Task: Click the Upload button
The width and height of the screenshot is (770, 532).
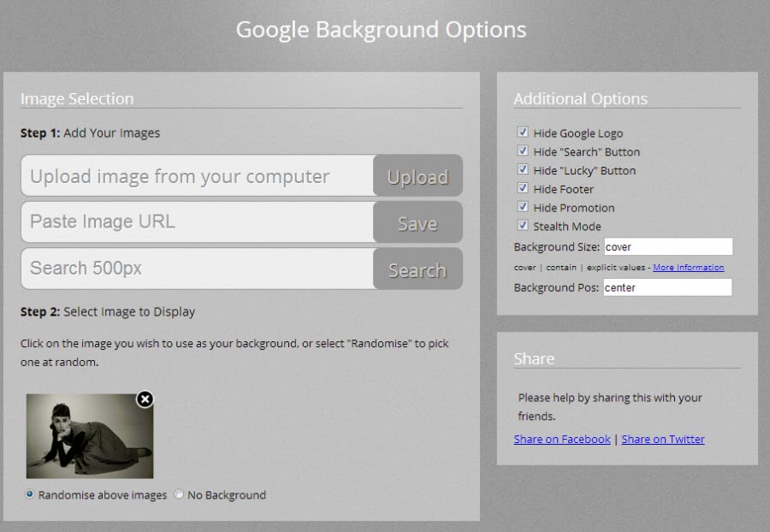Action: pyautogui.click(x=418, y=176)
